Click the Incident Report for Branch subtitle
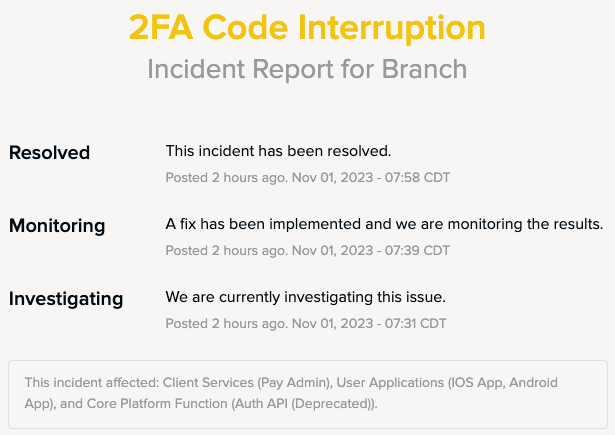This screenshot has height=435, width=615. click(307, 69)
